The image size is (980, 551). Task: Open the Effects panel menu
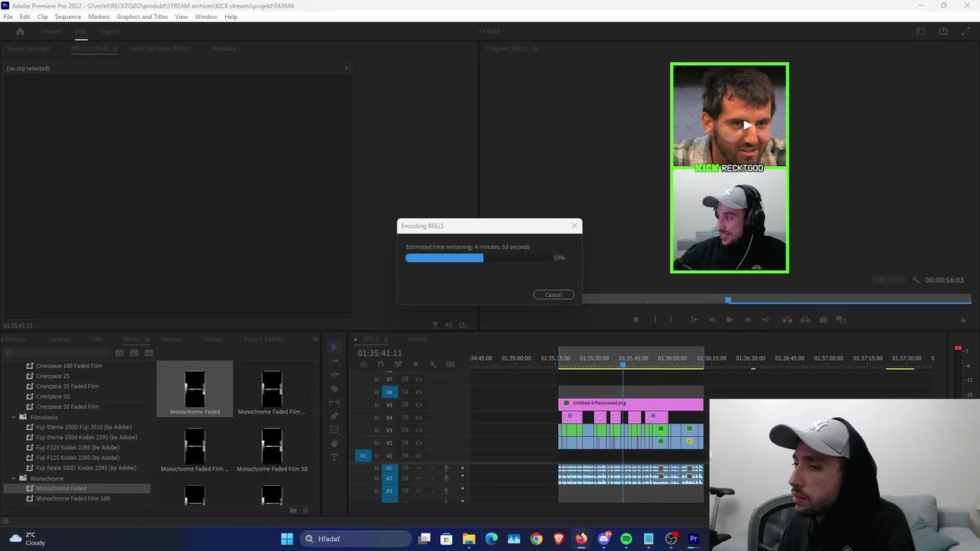click(148, 339)
